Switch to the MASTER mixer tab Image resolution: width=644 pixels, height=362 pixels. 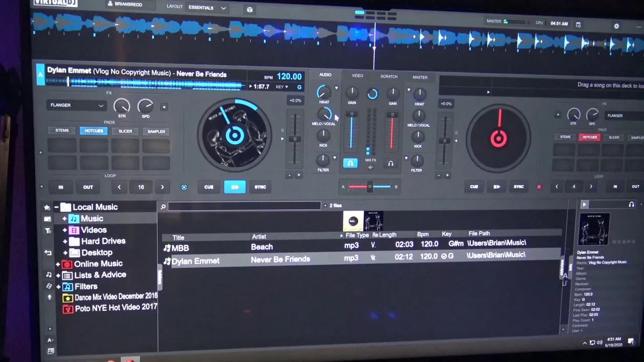coord(420,77)
